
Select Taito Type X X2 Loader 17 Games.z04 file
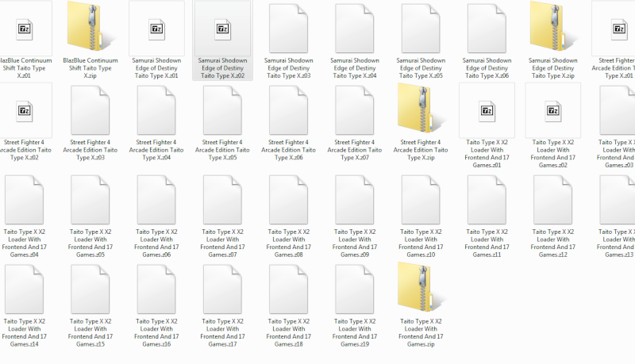[24, 200]
